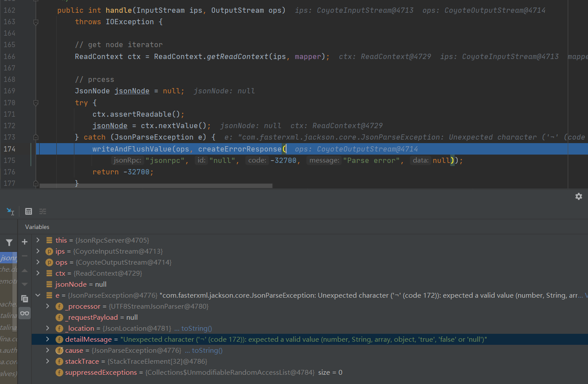Click the toString() link for _location
This screenshot has height=384, width=588.
point(196,329)
